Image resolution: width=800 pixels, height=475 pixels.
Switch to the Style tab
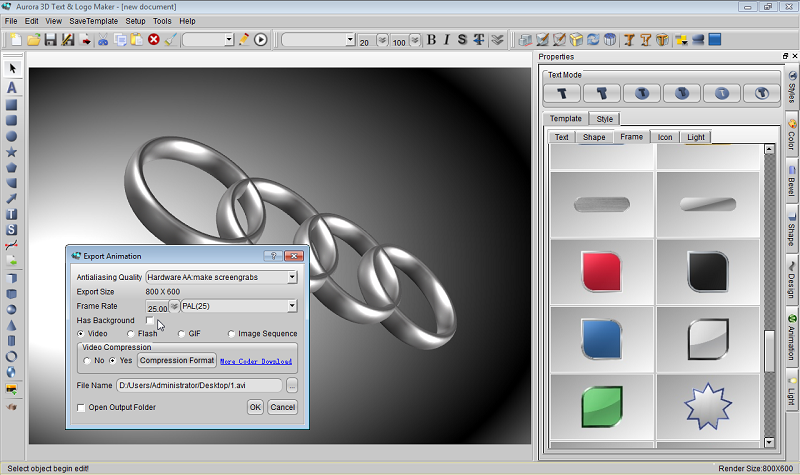point(605,119)
